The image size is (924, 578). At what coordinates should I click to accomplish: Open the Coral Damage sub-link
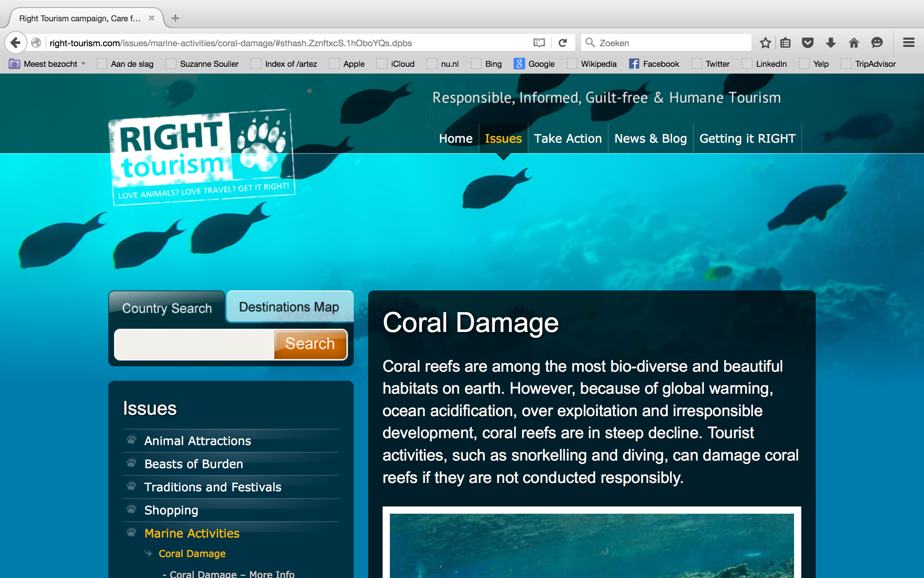(x=192, y=553)
